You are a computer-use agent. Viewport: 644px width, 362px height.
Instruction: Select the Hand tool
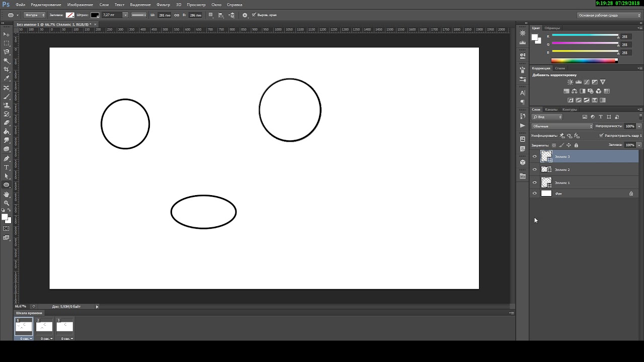pyautogui.click(x=7, y=194)
